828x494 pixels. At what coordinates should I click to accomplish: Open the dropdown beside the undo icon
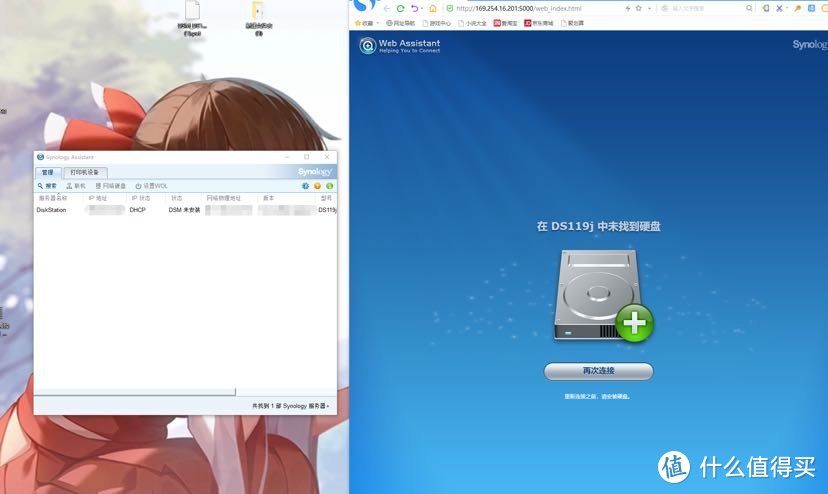coord(422,9)
